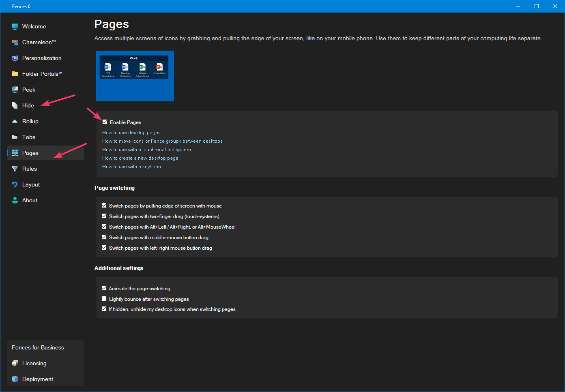565x392 pixels.
Task: Click the Deployment cube icon
Action: pyautogui.click(x=15, y=379)
